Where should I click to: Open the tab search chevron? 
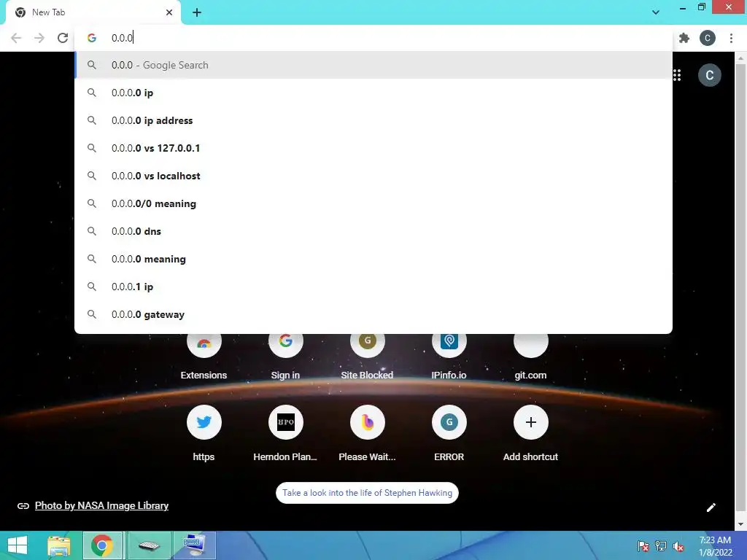click(x=656, y=12)
